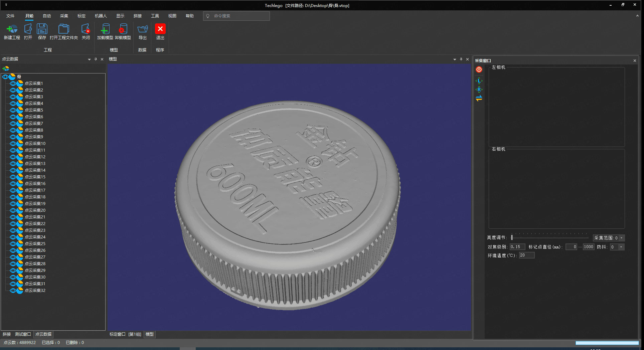Switch to the 测试窗口 tab
Screen dimensions: 644x350
coord(23,334)
